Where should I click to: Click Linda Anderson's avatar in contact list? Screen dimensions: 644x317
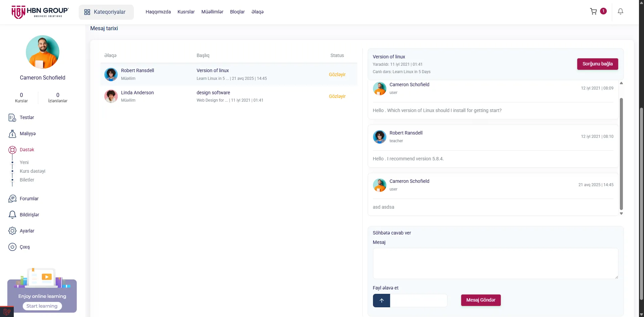(x=111, y=96)
